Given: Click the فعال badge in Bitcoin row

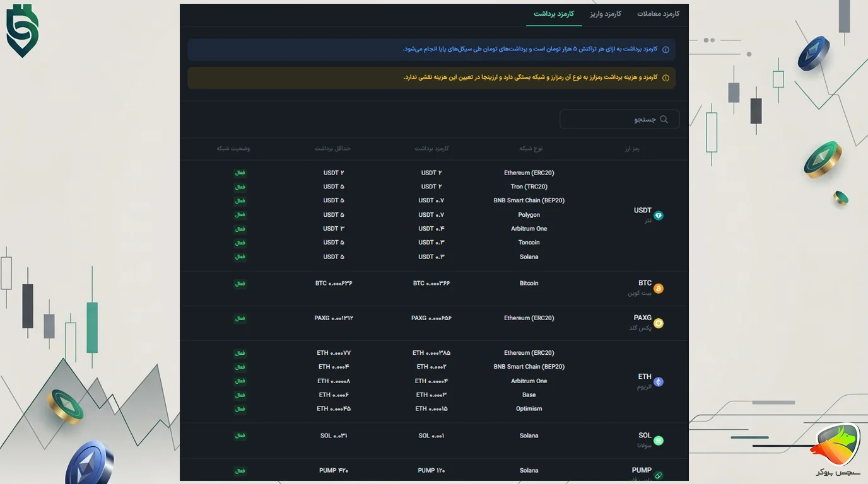Looking at the screenshot, I should [240, 284].
